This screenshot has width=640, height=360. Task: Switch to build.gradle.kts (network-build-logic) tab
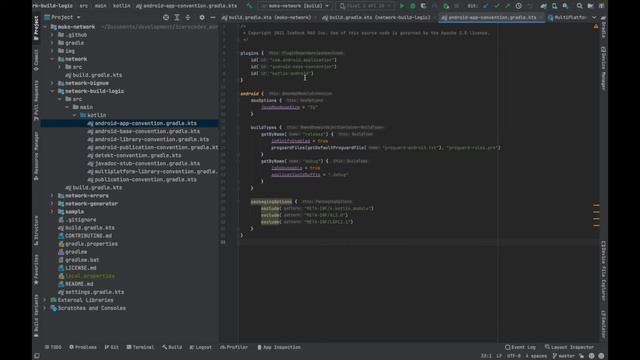tap(376, 18)
